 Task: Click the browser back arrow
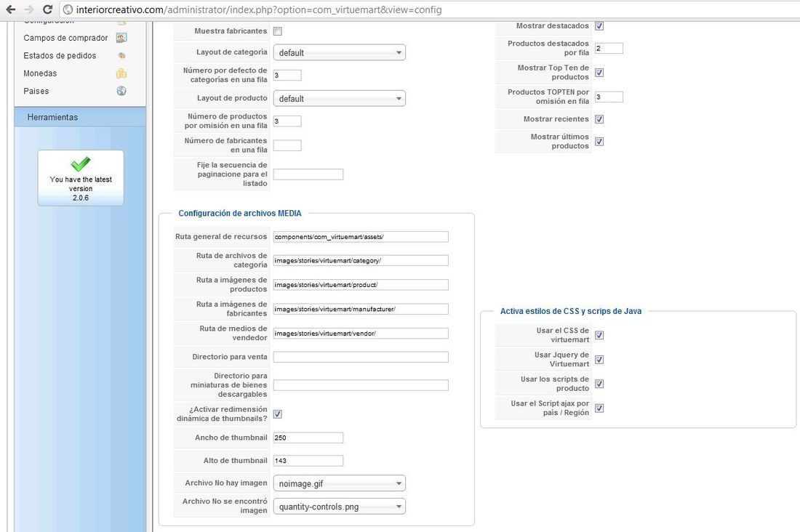[x=10, y=9]
